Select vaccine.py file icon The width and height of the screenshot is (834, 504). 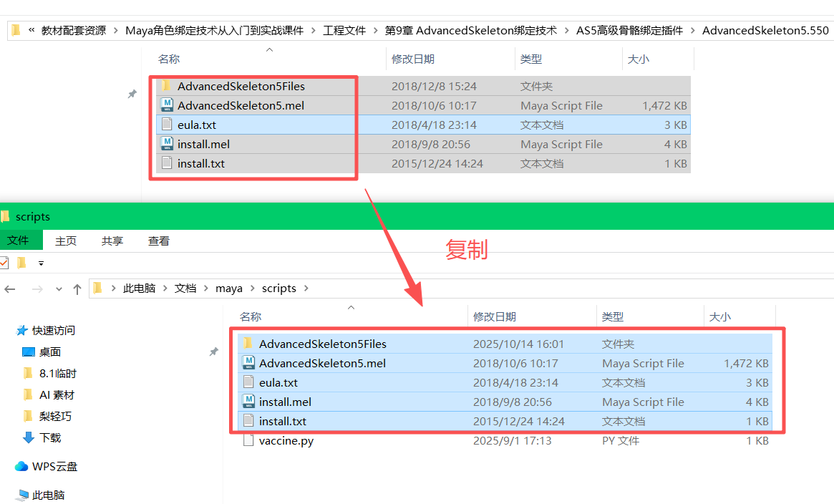248,440
